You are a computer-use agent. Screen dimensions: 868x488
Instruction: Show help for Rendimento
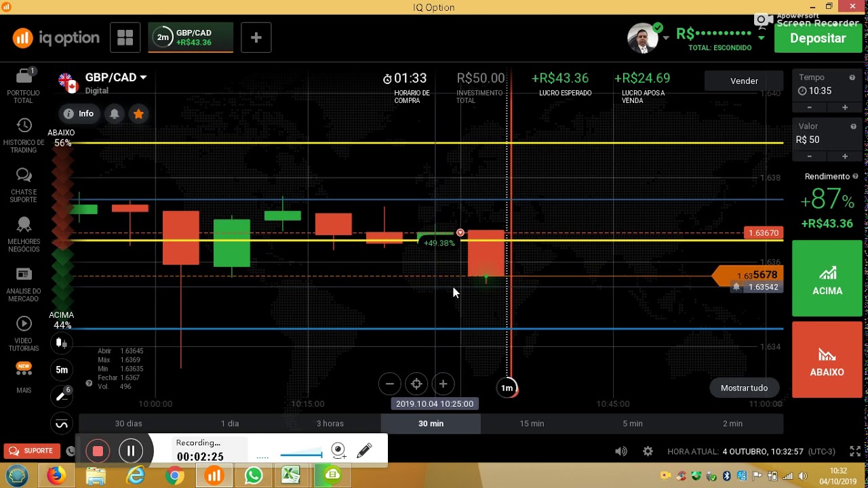pyautogui.click(x=856, y=176)
